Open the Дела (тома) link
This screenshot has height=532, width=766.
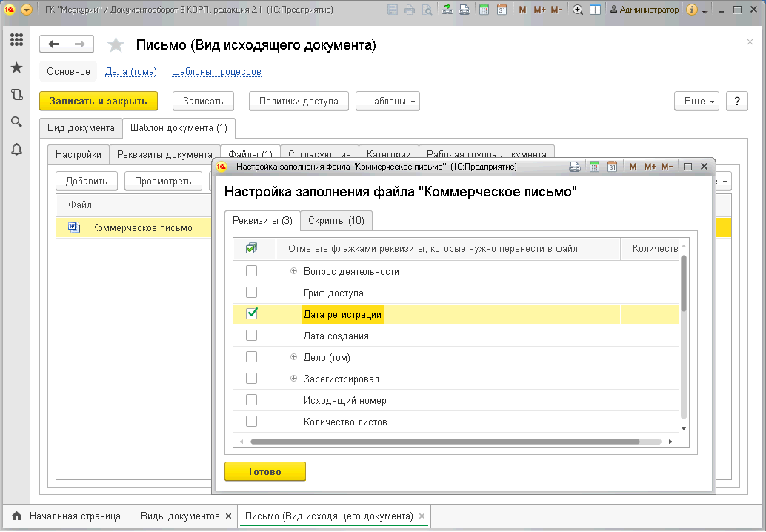point(131,72)
